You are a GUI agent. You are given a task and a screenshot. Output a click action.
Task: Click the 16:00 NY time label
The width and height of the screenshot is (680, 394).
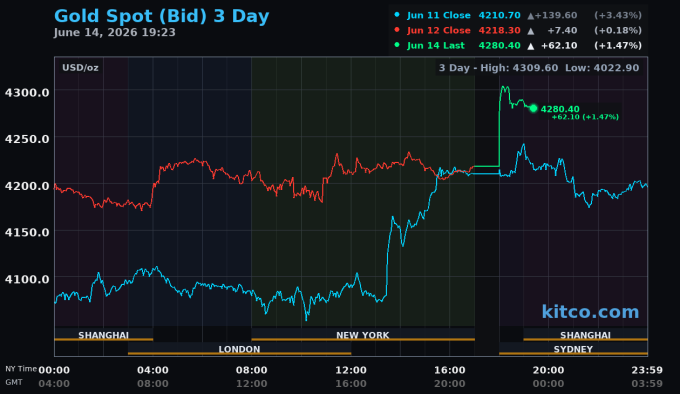450,370
